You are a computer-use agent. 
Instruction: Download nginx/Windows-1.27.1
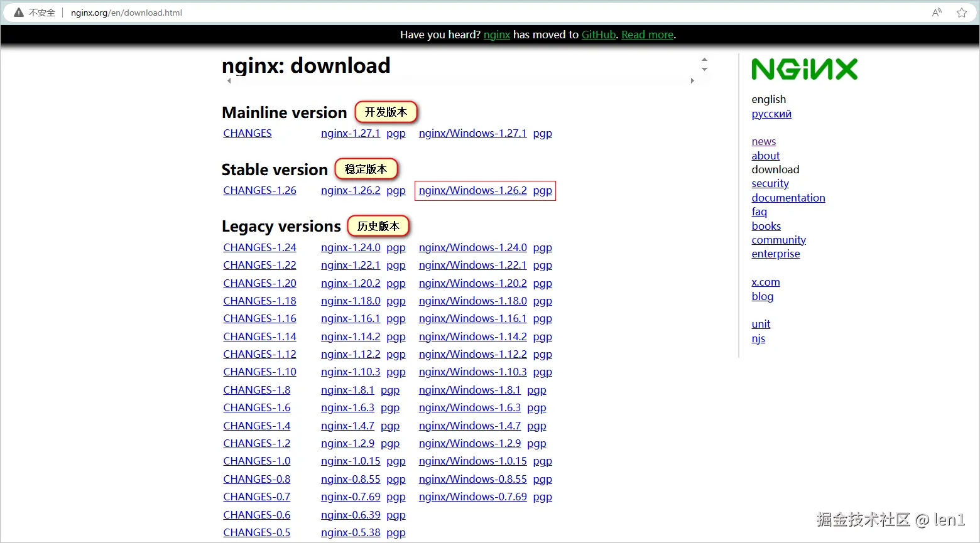pyautogui.click(x=472, y=133)
